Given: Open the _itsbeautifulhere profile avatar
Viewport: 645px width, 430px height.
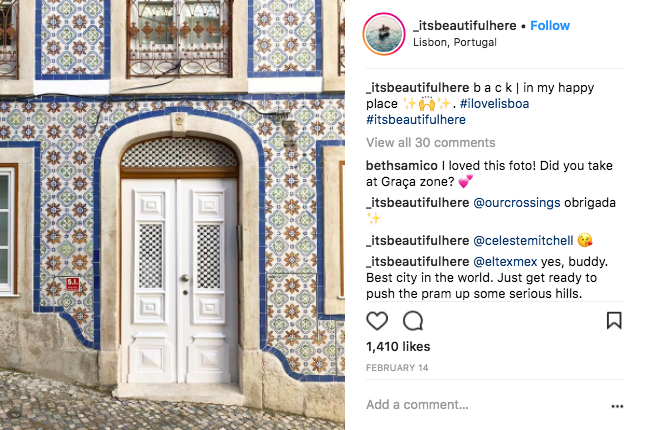Looking at the screenshot, I should point(384,34).
